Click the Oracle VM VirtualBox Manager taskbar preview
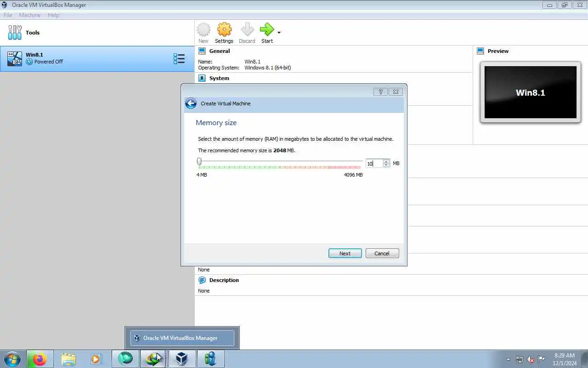 pyautogui.click(x=182, y=338)
